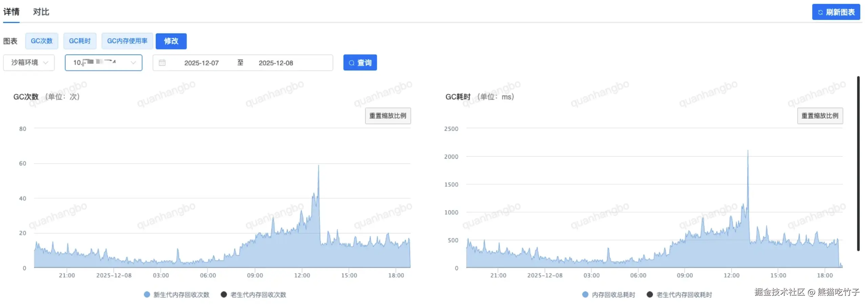Viewport: 868px width, 305px height.
Task: Toggle 老生代内存回收次数 legend series
Action: pyautogui.click(x=254, y=295)
